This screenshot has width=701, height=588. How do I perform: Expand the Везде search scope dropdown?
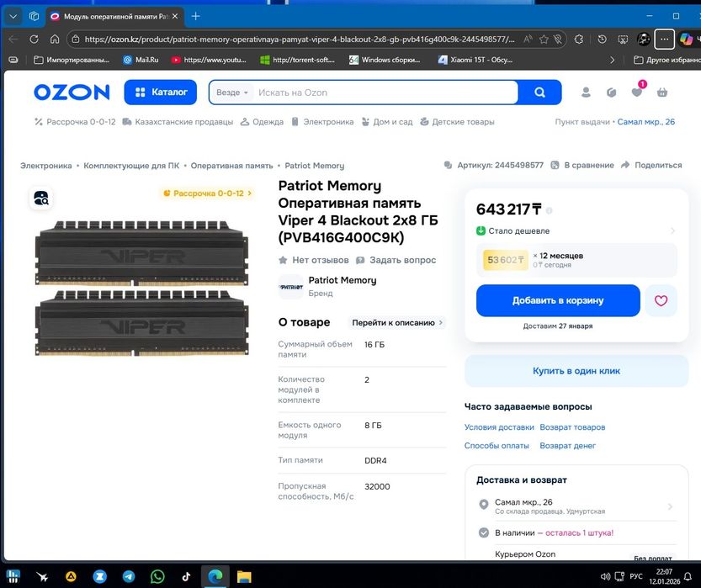(231, 93)
